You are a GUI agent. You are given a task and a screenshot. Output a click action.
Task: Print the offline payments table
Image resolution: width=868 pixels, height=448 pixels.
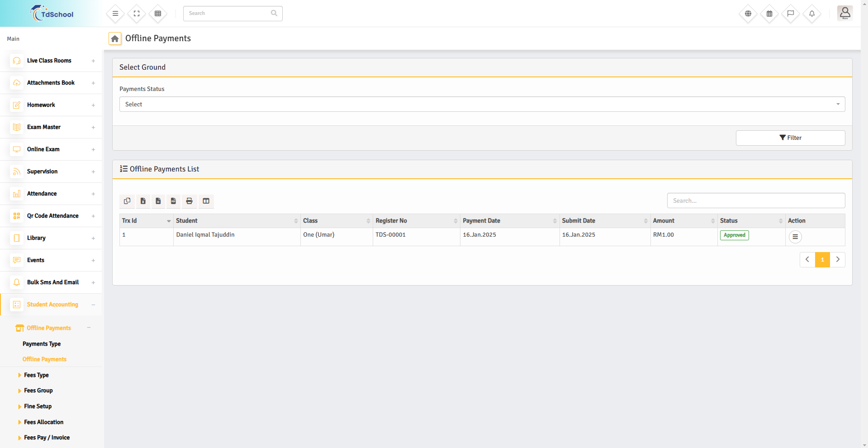[x=189, y=201]
